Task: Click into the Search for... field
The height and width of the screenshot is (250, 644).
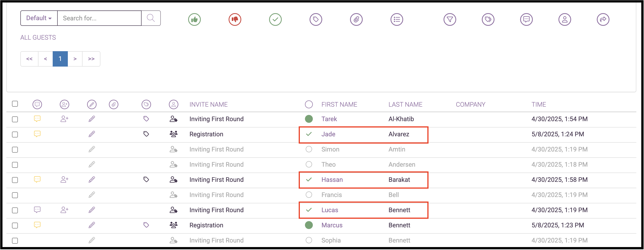Action: (99, 18)
